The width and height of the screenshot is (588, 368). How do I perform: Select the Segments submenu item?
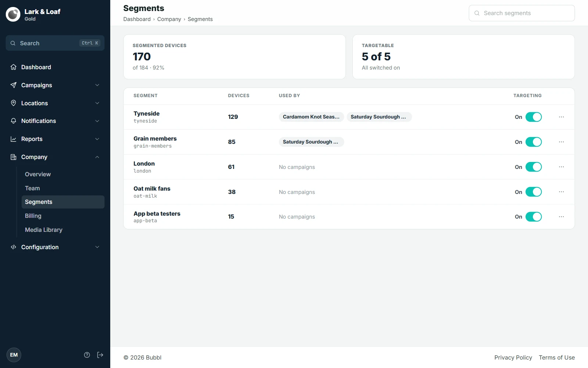(63, 202)
